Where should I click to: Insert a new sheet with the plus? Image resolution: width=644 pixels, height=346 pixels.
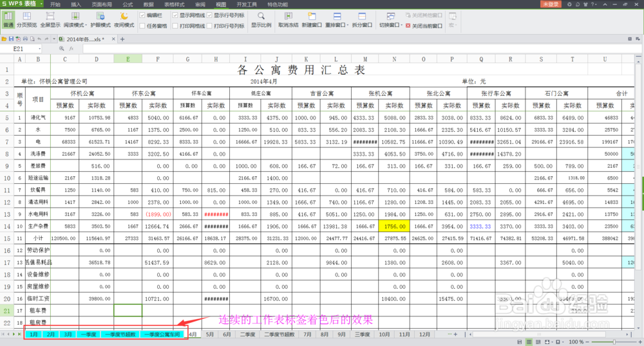[x=455, y=334]
